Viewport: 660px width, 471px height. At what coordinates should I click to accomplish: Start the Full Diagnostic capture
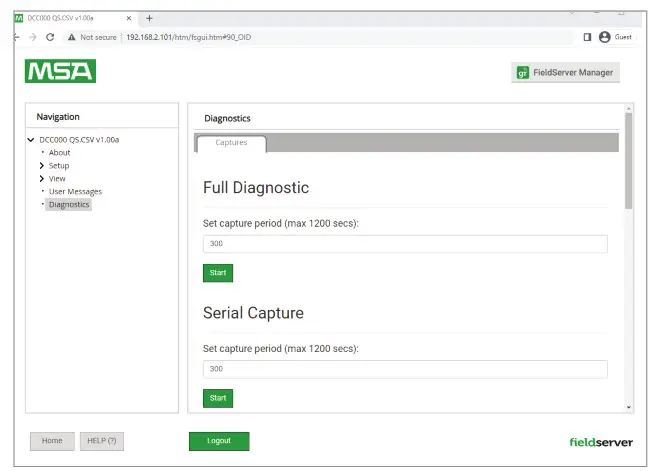[218, 273]
